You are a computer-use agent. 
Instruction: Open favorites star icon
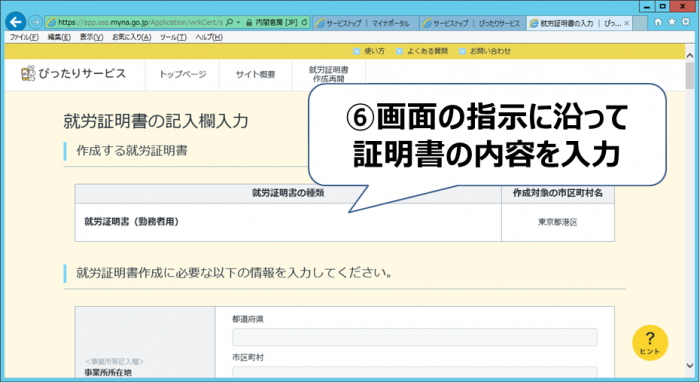(x=671, y=22)
